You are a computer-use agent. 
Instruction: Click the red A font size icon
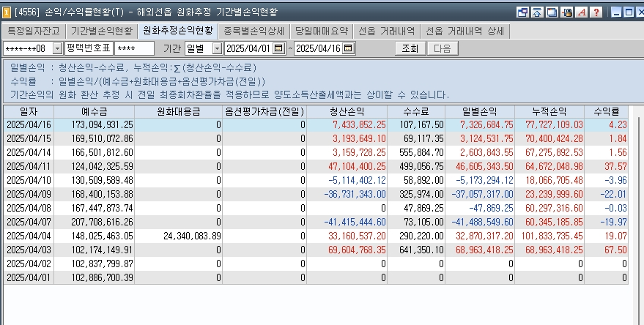coord(582,12)
